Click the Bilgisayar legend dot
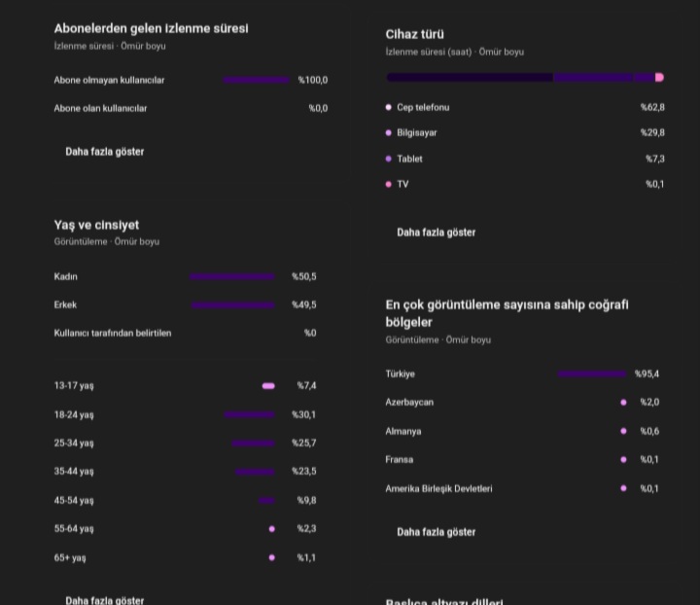700x605 pixels. (x=388, y=132)
